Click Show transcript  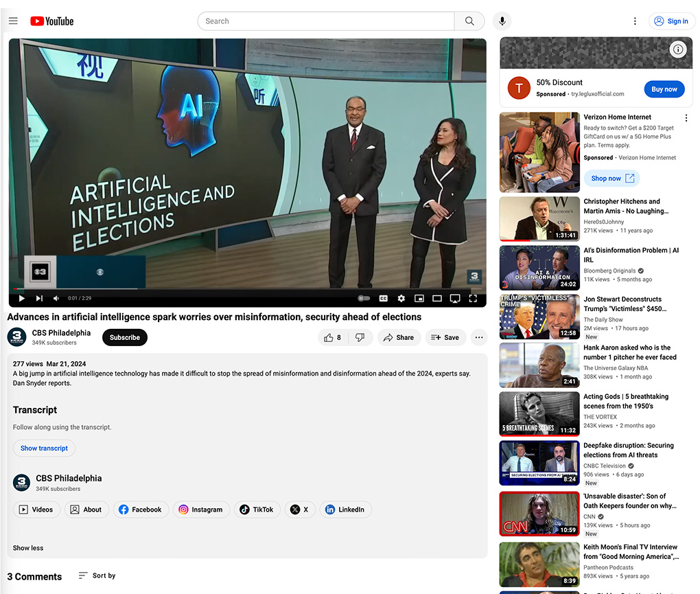click(44, 448)
